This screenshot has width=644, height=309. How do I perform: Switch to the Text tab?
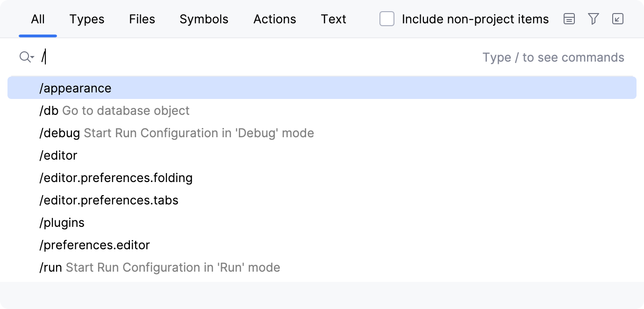[333, 19]
